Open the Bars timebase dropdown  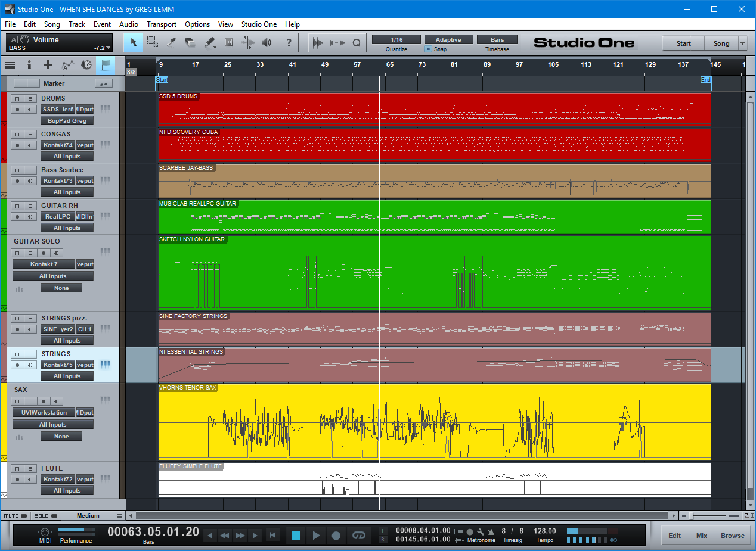497,39
